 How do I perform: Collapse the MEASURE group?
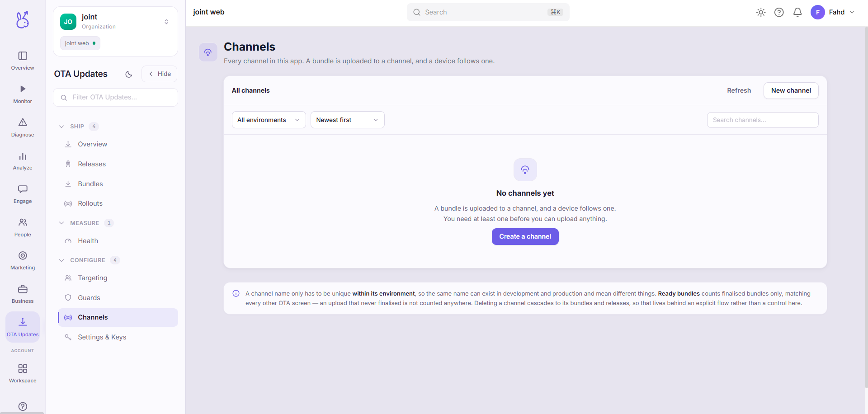pos(61,223)
